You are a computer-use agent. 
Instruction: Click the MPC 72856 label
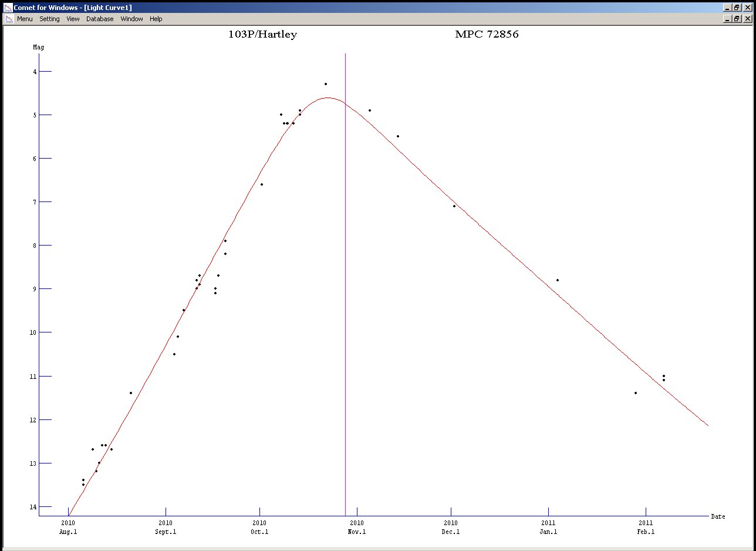487,35
